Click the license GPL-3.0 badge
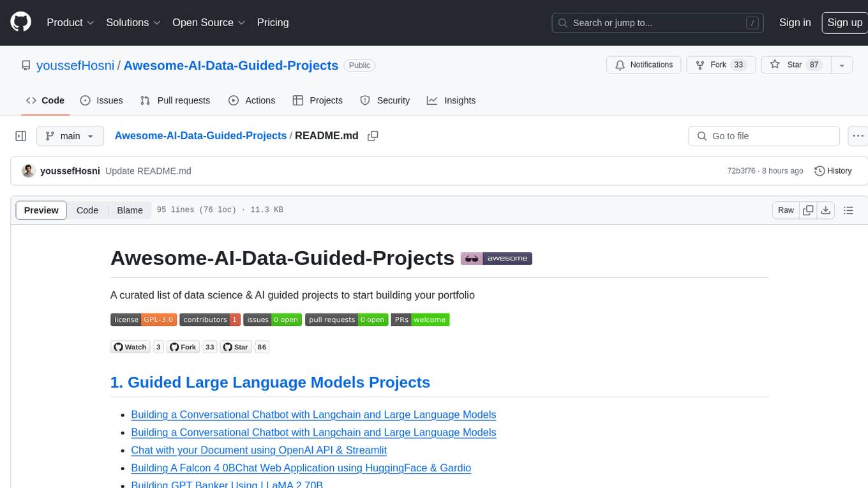 (144, 319)
